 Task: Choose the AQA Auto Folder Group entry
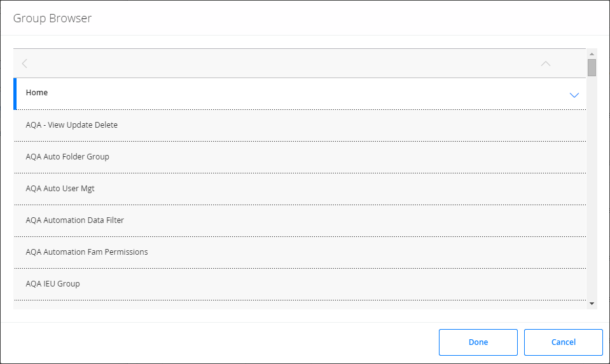[x=300, y=158]
